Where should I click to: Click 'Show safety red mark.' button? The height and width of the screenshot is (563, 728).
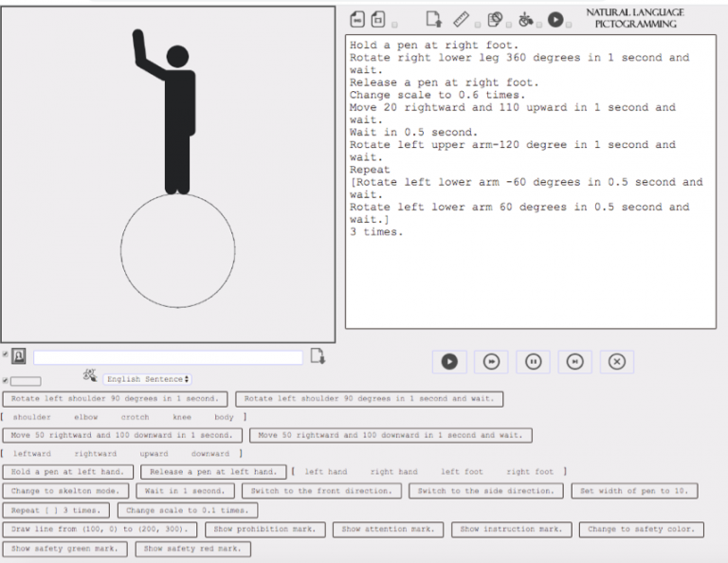192,549
